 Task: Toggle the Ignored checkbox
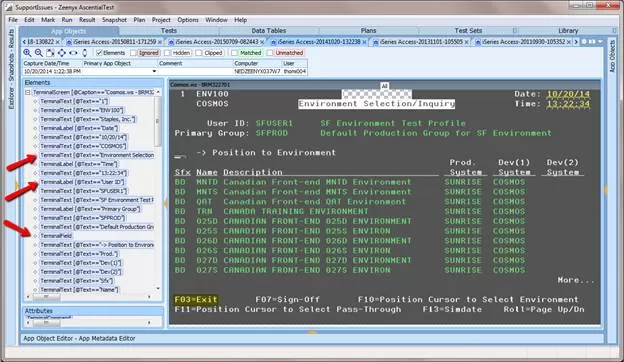coord(133,53)
